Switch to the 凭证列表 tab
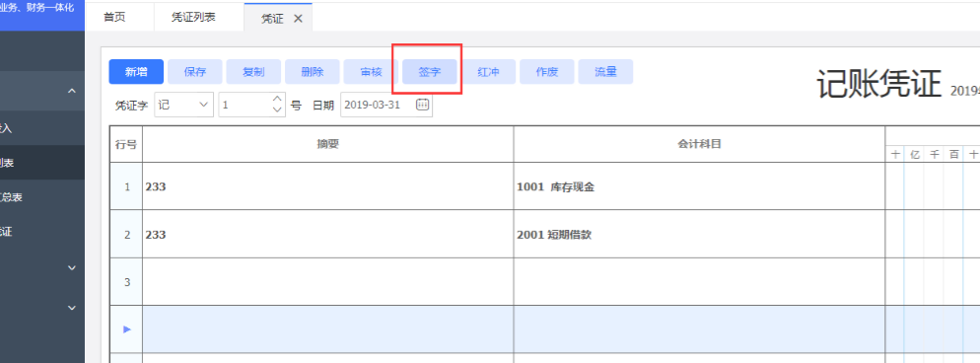This screenshot has width=980, height=363. pos(194,18)
